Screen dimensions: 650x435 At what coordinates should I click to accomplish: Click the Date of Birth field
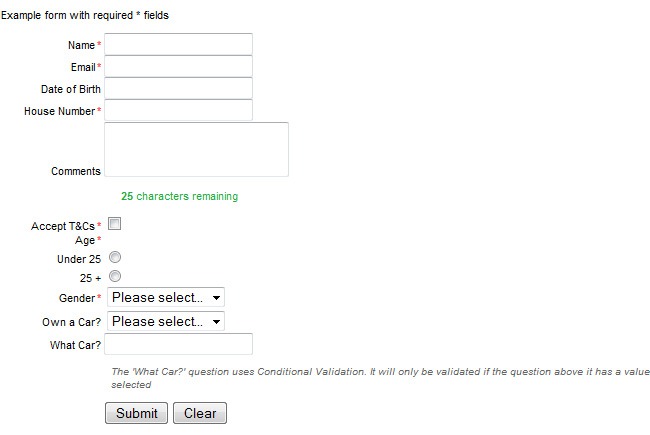(178, 89)
